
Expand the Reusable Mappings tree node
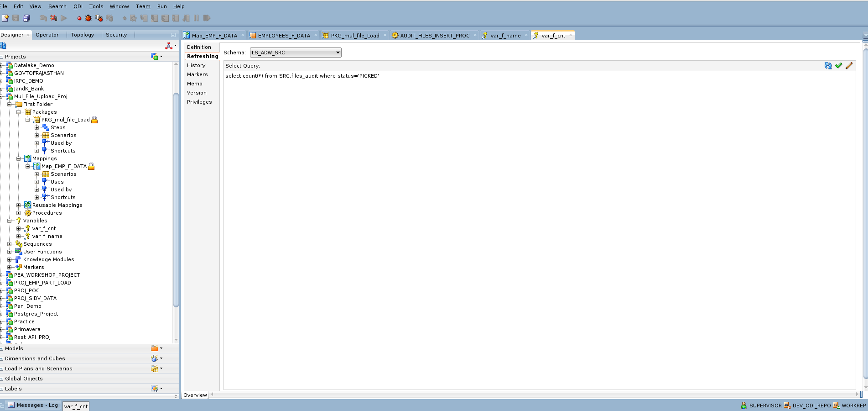click(x=19, y=205)
